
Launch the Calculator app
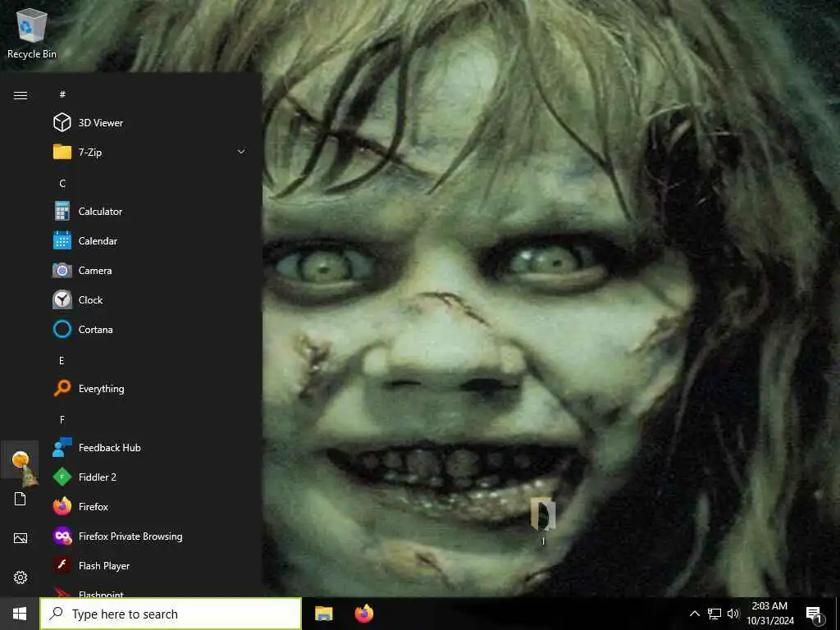[x=150, y=212]
